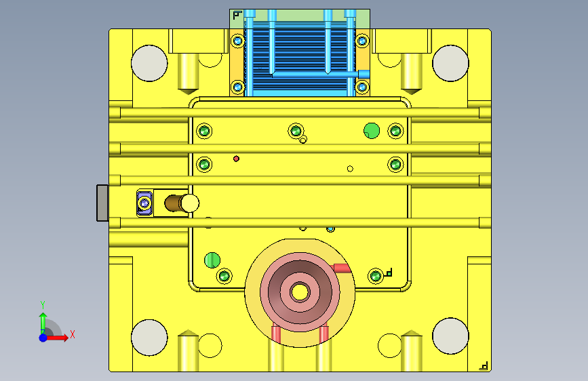Select the brown cylindrical pin

click(173, 203)
